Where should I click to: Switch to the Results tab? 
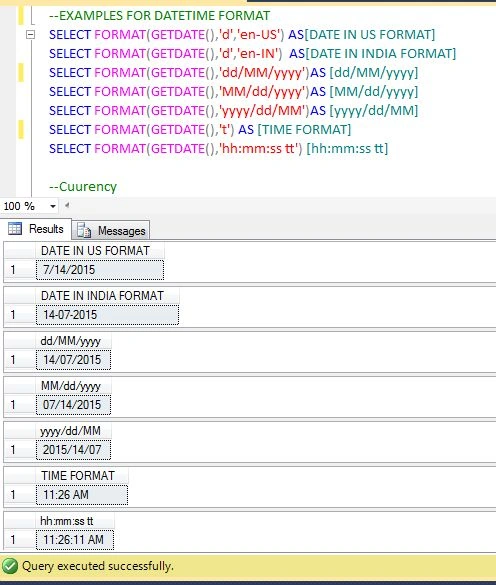(x=36, y=229)
